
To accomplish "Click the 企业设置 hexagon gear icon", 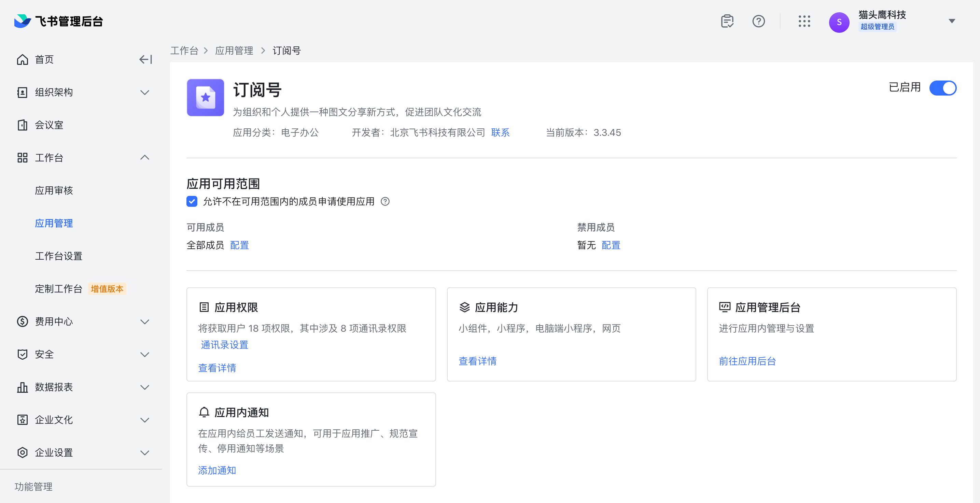I will tap(23, 452).
